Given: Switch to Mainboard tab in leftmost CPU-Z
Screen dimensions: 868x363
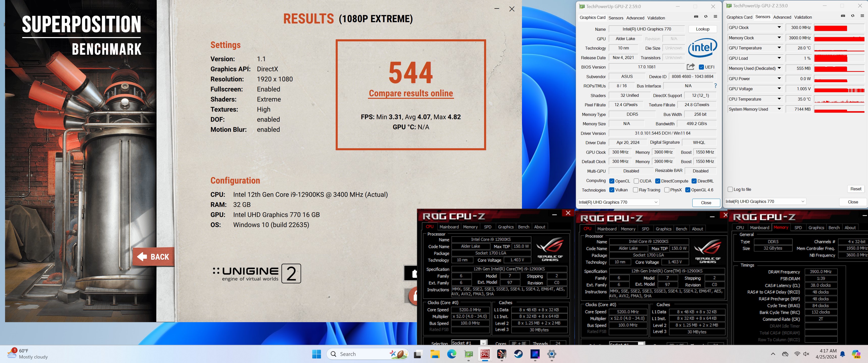Looking at the screenshot, I should pyautogui.click(x=449, y=227).
